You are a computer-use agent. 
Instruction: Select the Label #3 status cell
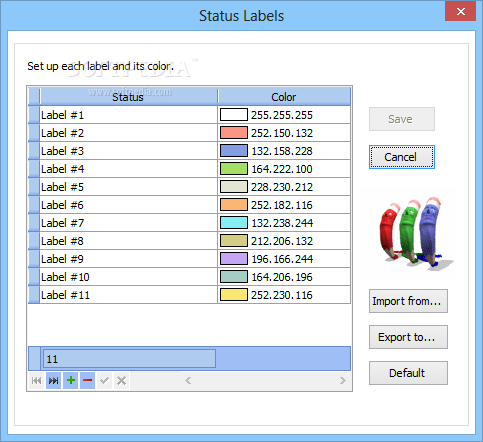point(128,151)
